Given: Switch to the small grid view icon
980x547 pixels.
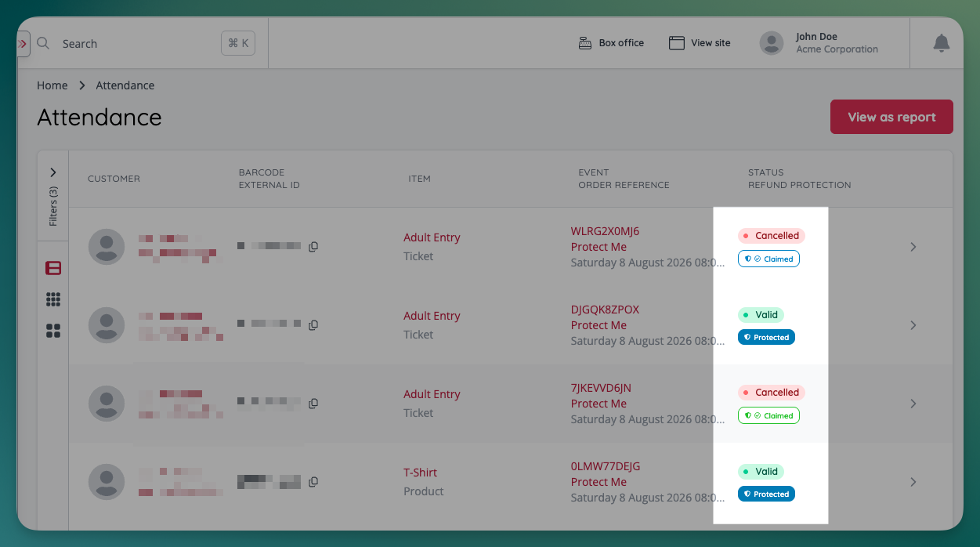Looking at the screenshot, I should coord(53,299).
